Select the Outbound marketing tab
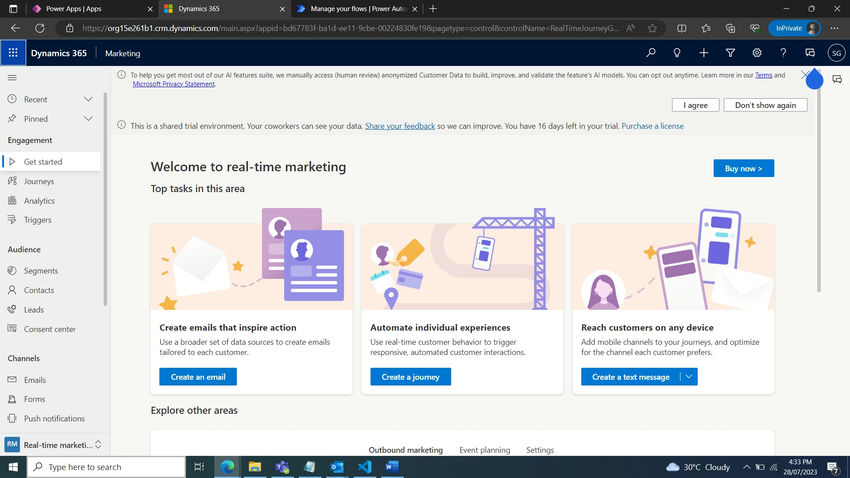This screenshot has width=850, height=478. pos(405,450)
